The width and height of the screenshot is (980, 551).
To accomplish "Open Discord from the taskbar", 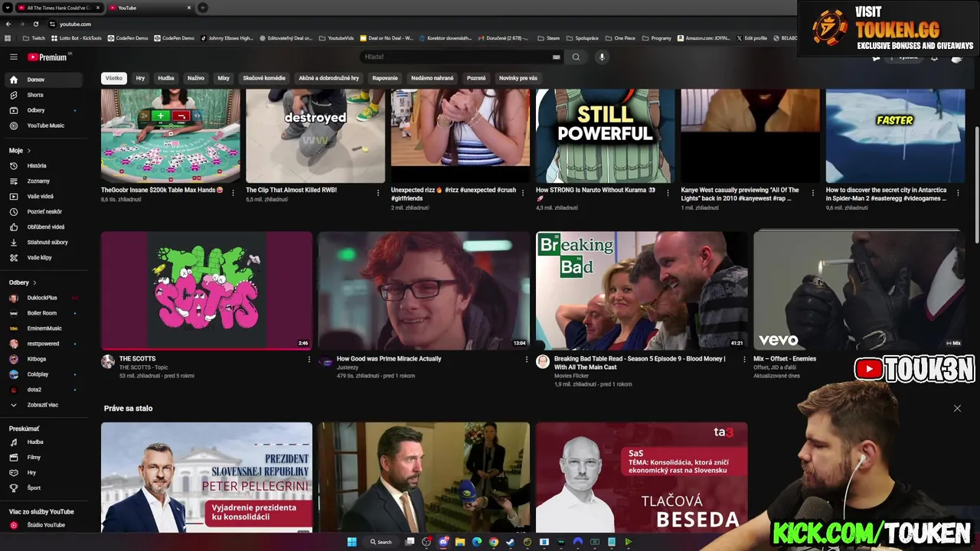I will tap(443, 542).
